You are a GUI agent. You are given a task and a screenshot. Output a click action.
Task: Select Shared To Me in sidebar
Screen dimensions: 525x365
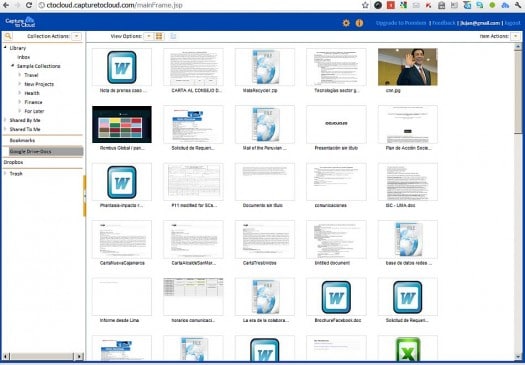point(25,129)
